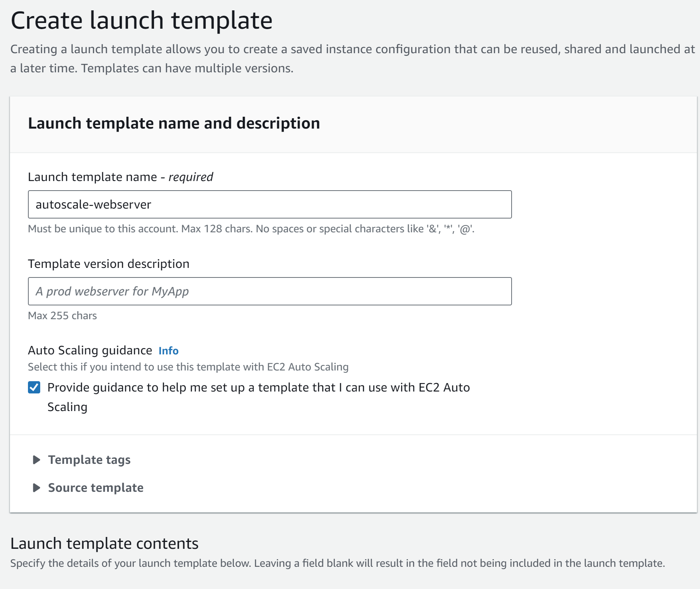Expand the Source template section
Screen dimensions: 700x589
[88, 488]
